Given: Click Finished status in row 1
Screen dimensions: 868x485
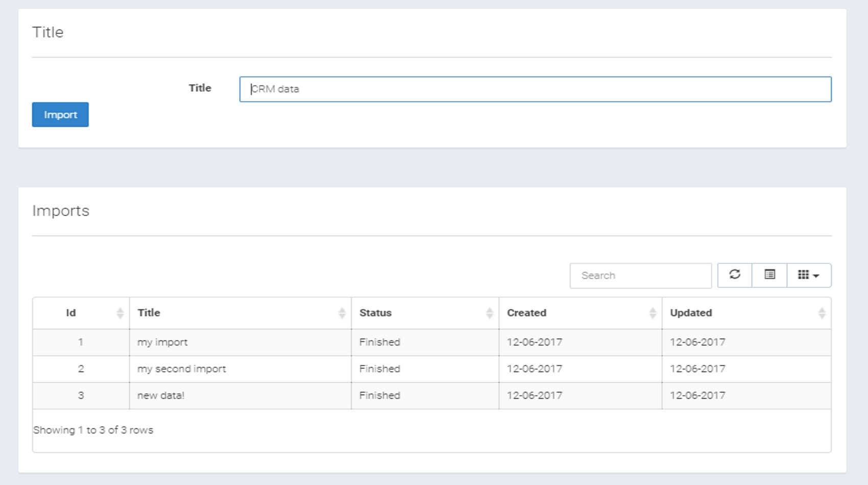Looking at the screenshot, I should click(x=379, y=343).
